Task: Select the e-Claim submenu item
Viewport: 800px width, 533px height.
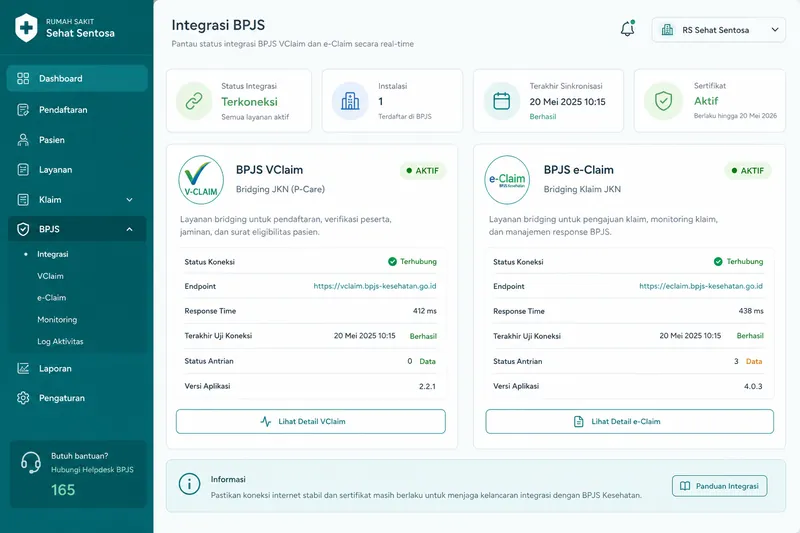Action: (52, 297)
